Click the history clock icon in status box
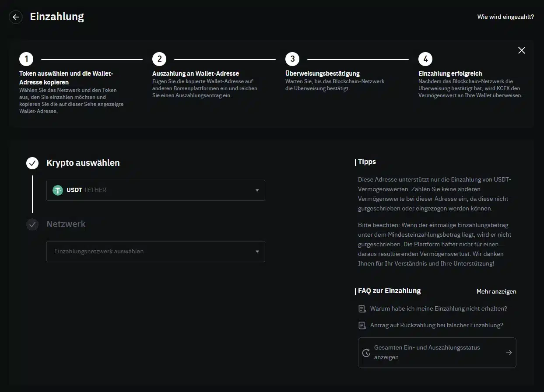 (366, 353)
